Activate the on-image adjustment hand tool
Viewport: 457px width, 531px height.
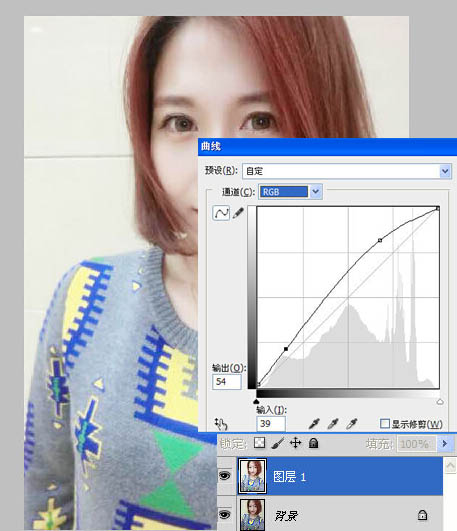221,423
